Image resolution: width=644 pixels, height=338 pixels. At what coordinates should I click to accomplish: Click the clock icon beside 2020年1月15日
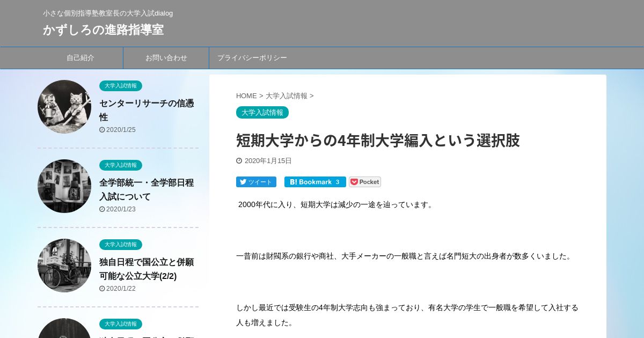[x=239, y=161]
